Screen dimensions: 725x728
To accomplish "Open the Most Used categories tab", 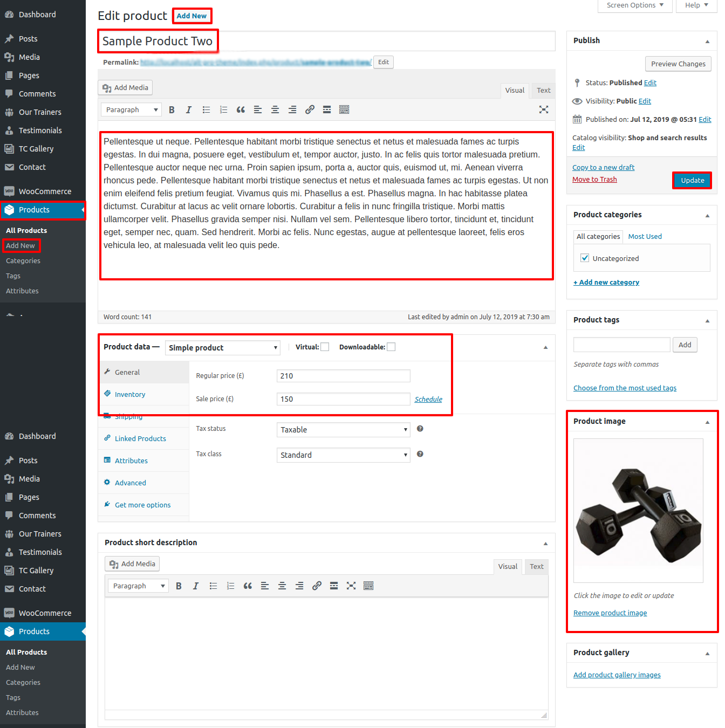I will coord(645,237).
